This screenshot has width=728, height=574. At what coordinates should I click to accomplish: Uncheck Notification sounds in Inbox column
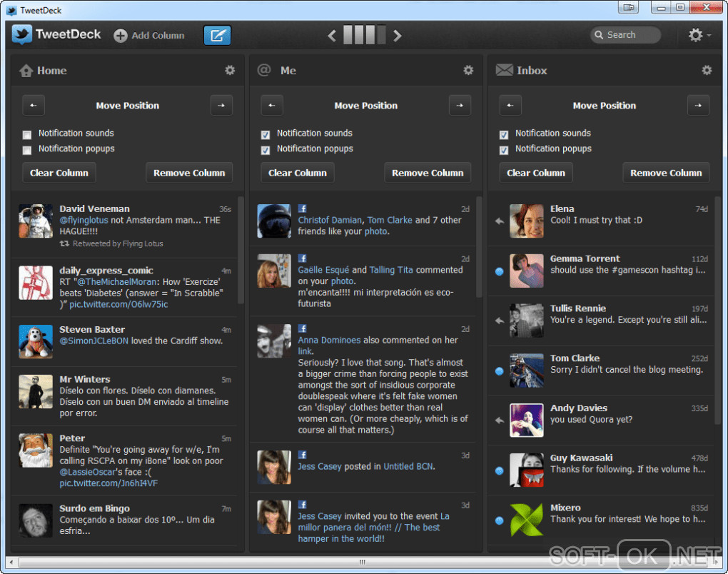tap(504, 135)
